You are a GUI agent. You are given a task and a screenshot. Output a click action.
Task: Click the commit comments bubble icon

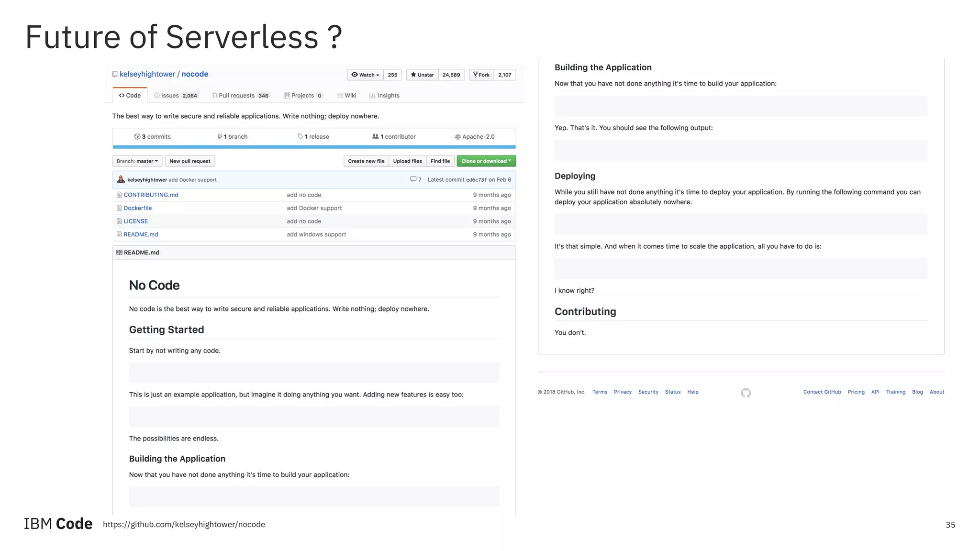pos(413,179)
